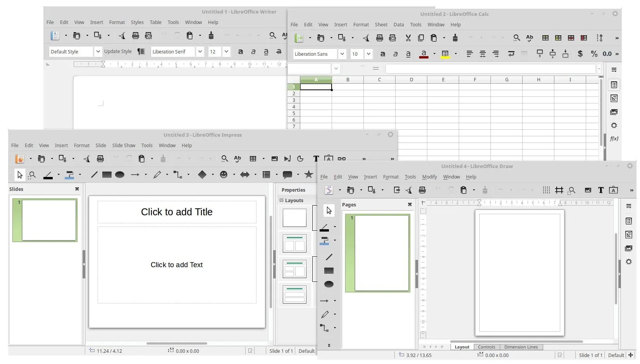This screenshot has width=640, height=364.
Task: Open Functions panel in Calc sidebar
Action: tap(614, 139)
